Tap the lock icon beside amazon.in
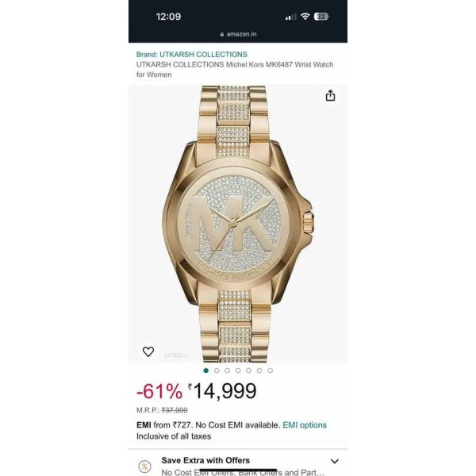 222,34
